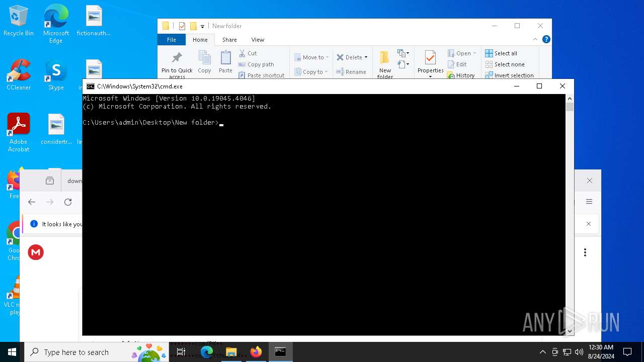Viewport: 644px width, 362px height.
Task: Click the cmd window scrollbar up arrow
Action: (x=570, y=99)
